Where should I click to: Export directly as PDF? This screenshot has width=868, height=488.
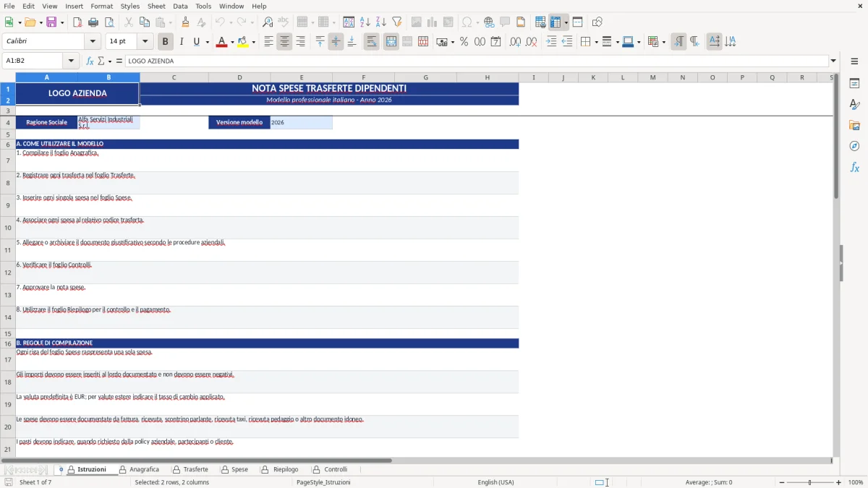click(x=77, y=22)
